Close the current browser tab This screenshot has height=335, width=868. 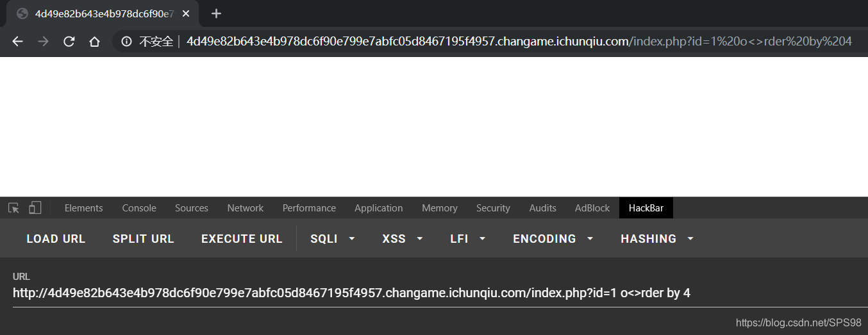(x=186, y=13)
